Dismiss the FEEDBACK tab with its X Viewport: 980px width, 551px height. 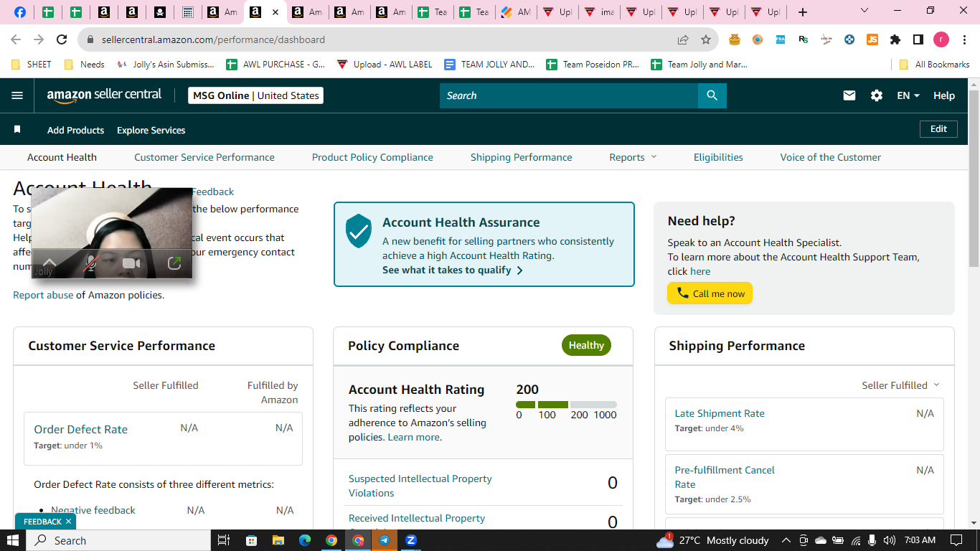pos(68,522)
